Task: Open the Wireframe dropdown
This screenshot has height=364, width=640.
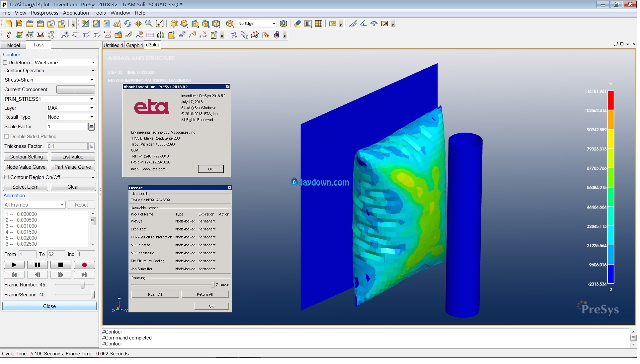Action: tap(65, 63)
